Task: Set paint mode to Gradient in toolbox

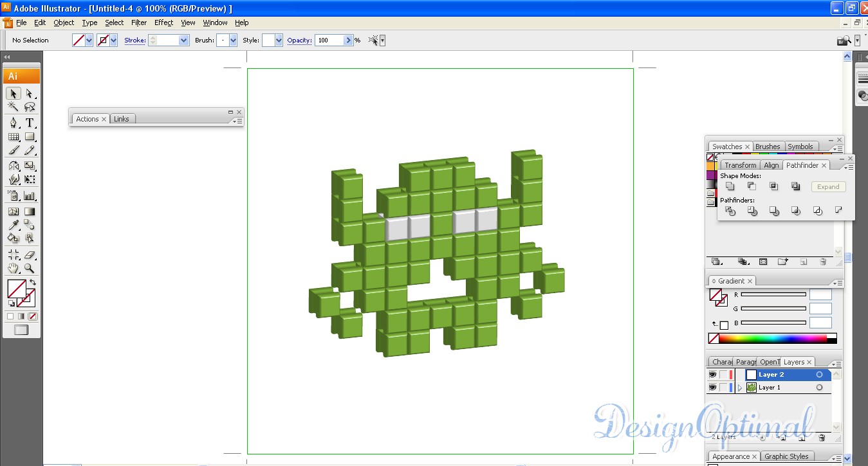Action: [21, 316]
